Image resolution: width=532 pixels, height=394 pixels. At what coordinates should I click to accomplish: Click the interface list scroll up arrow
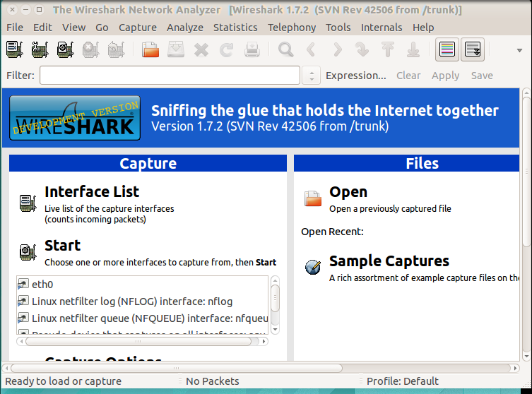(275, 281)
